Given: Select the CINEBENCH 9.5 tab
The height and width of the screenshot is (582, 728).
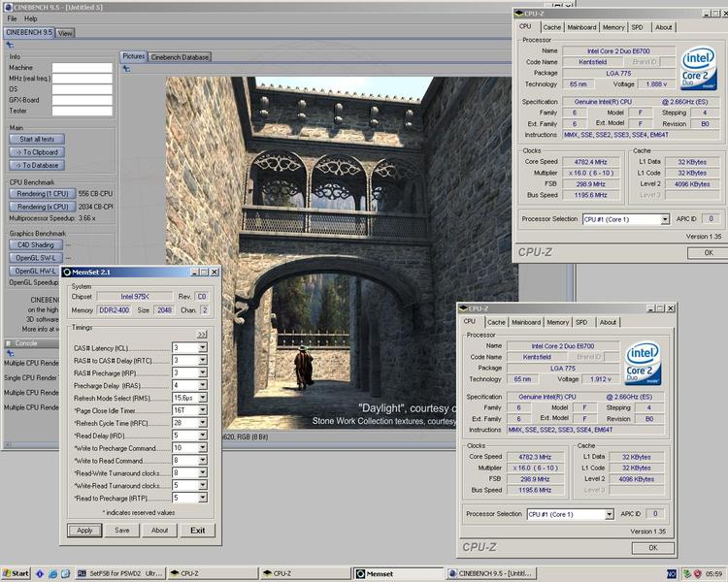Looking at the screenshot, I should coord(29,32).
